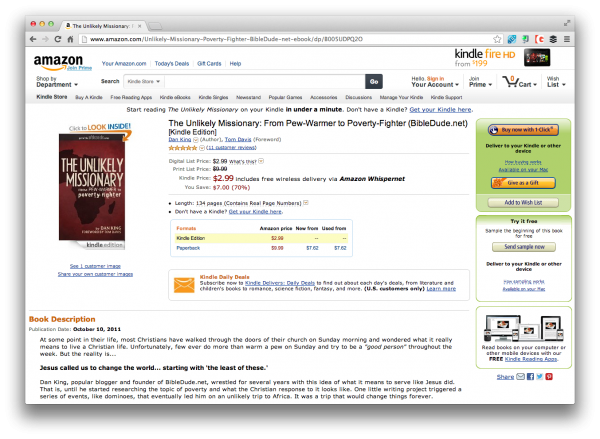Click the Amazon search input field
Viewport: 600px width, 439px height.
[265, 82]
